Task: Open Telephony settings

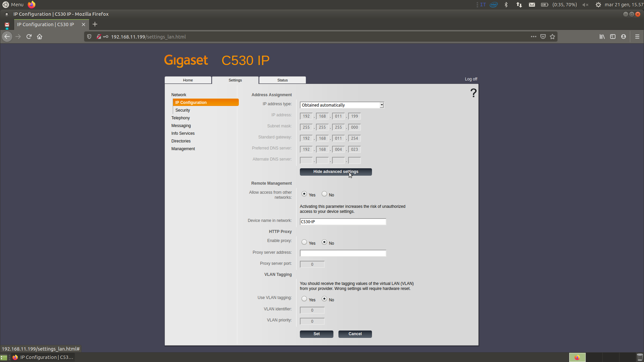Action: pyautogui.click(x=180, y=118)
